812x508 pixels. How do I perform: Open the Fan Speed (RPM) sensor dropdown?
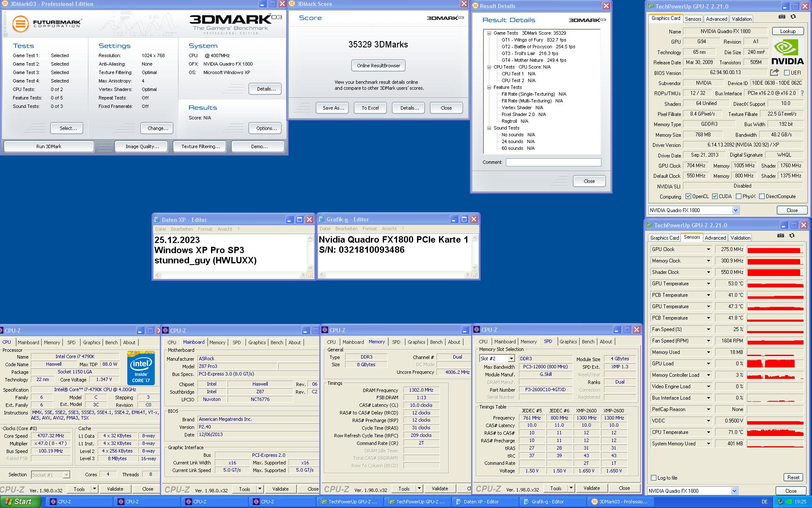coord(708,341)
